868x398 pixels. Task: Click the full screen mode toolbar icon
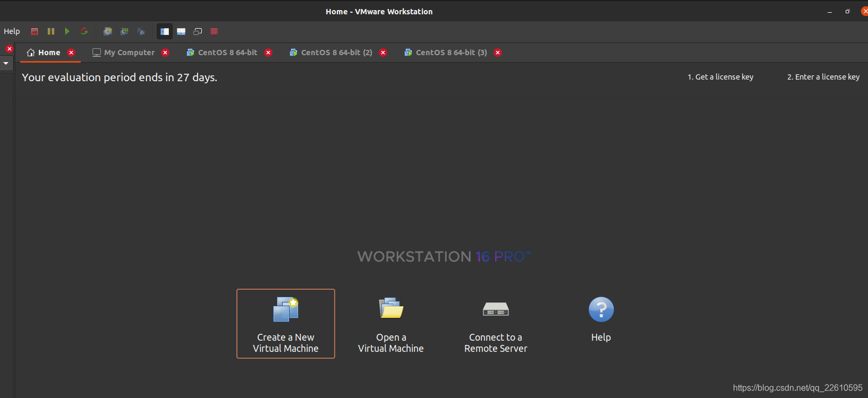point(198,31)
